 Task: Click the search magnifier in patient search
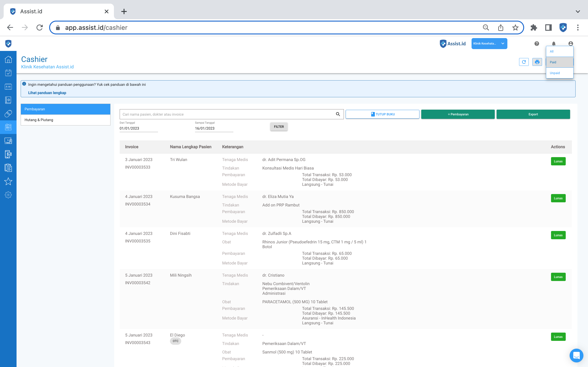(x=338, y=114)
